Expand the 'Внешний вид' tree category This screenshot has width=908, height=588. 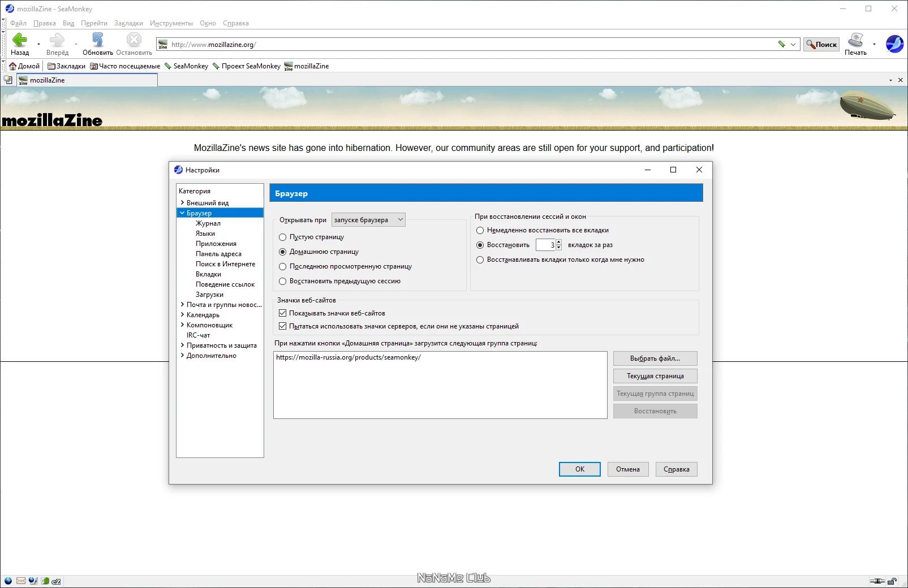click(182, 202)
